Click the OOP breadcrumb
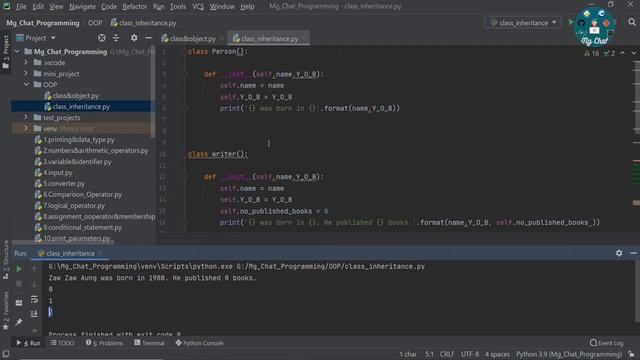The width and height of the screenshot is (640, 360). pos(95,23)
